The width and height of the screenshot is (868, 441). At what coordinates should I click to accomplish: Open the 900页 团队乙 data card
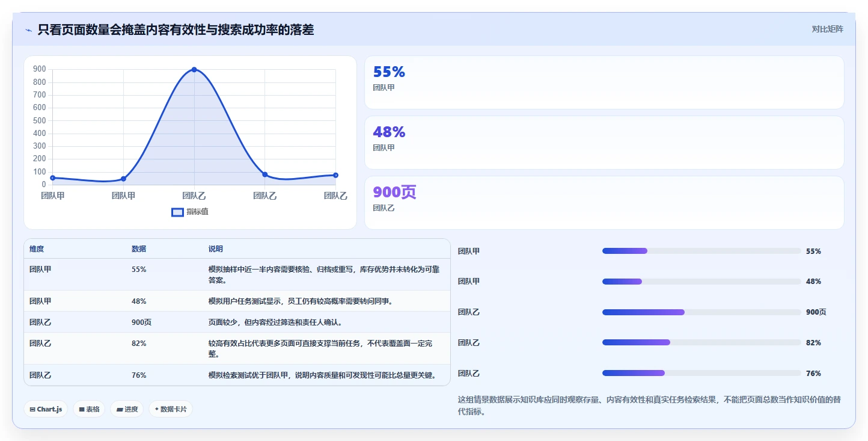[604, 203]
